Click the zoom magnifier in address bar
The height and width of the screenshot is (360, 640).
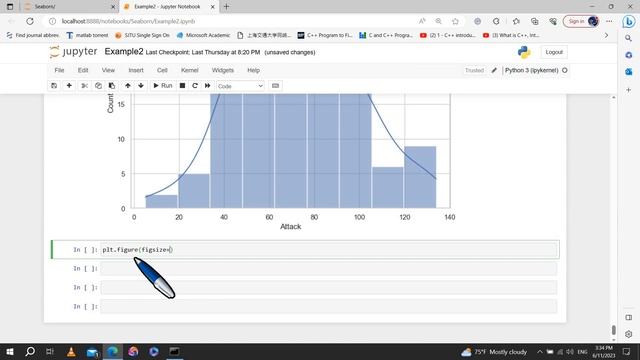[x=438, y=21]
